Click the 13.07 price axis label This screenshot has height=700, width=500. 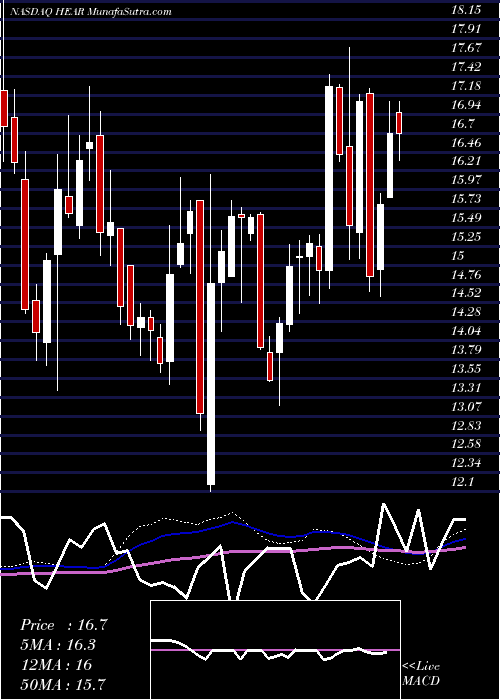(466, 407)
